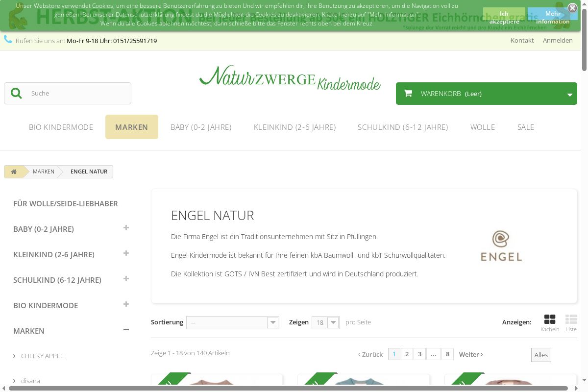The width and height of the screenshot is (588, 392).
Task: Go to next page with Weiter
Action: pos(471,354)
